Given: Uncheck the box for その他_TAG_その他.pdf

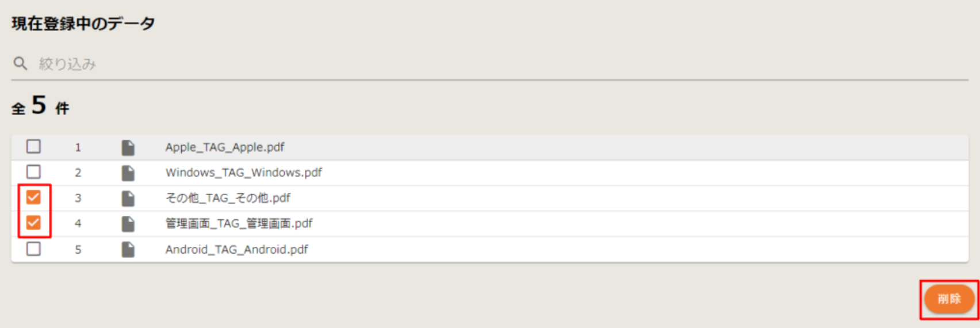Looking at the screenshot, I should 34,197.
